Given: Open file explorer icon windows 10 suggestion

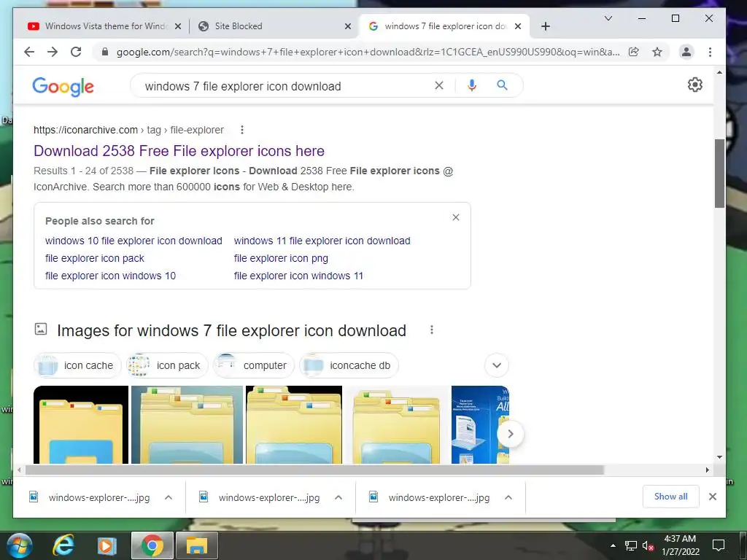Looking at the screenshot, I should point(111,276).
